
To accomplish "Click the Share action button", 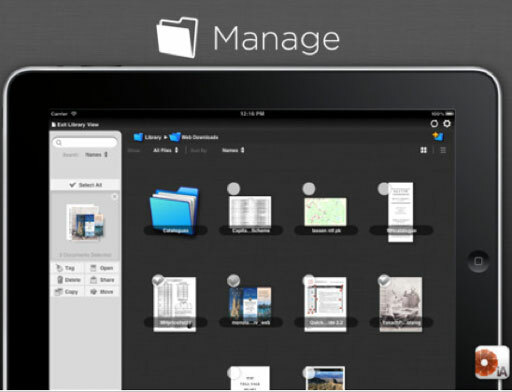I will tap(102, 280).
